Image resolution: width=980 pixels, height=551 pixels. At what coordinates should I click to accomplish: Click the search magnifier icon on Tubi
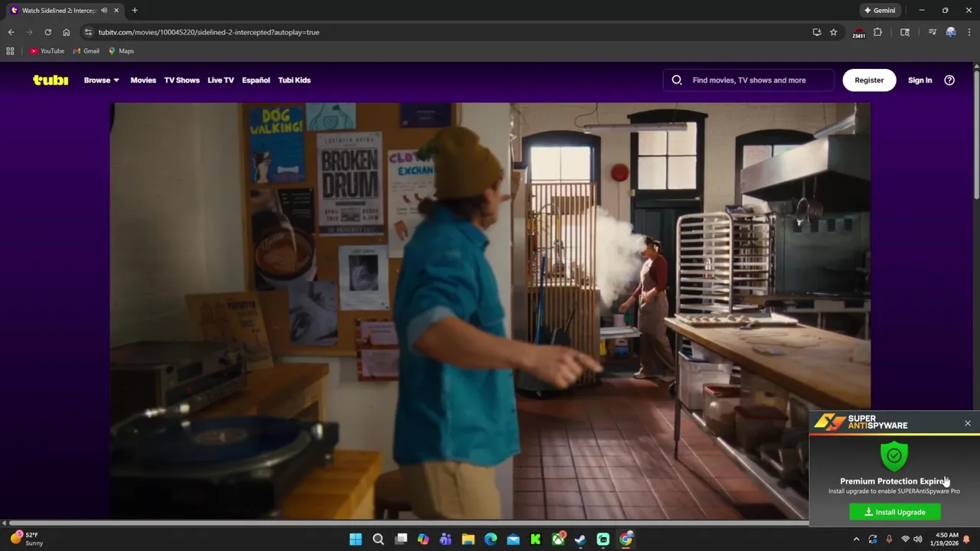677,80
